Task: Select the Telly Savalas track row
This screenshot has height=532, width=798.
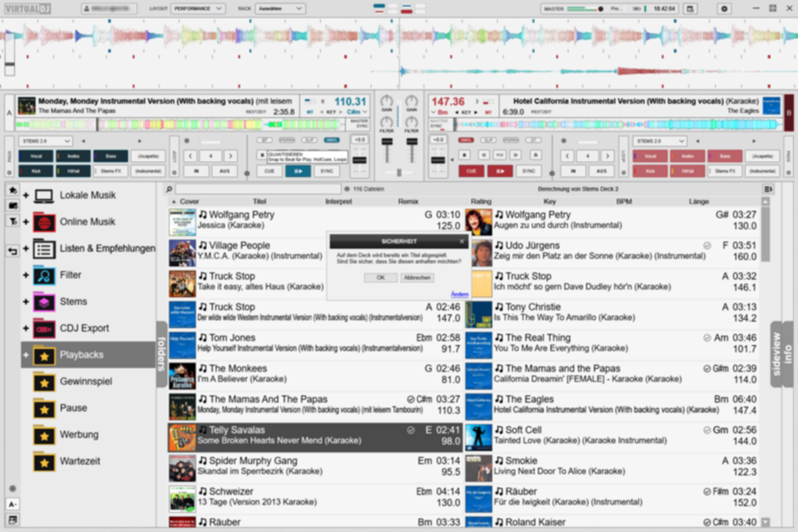Action: (x=315, y=437)
